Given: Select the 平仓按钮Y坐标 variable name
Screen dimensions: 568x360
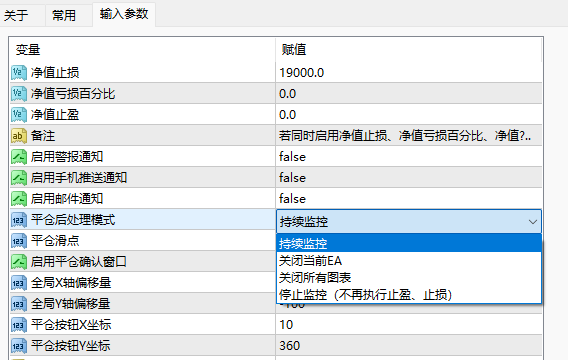Looking at the screenshot, I should tap(71, 346).
